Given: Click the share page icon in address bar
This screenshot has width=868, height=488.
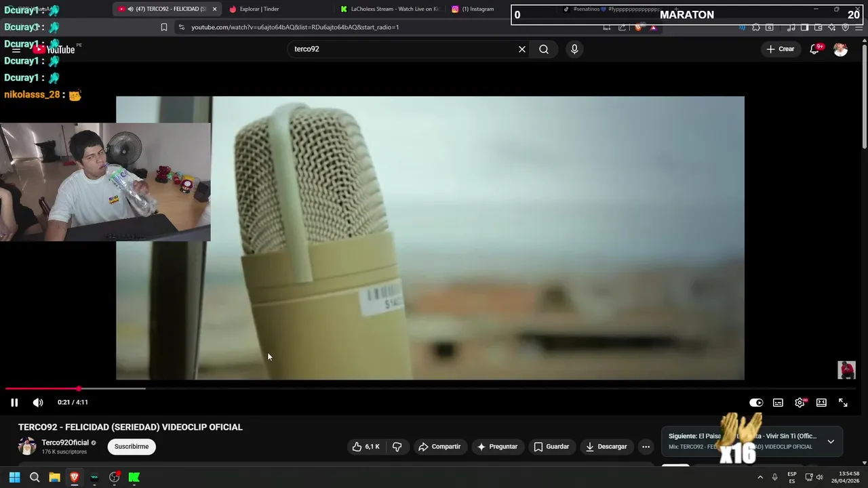Looking at the screenshot, I should click(622, 27).
